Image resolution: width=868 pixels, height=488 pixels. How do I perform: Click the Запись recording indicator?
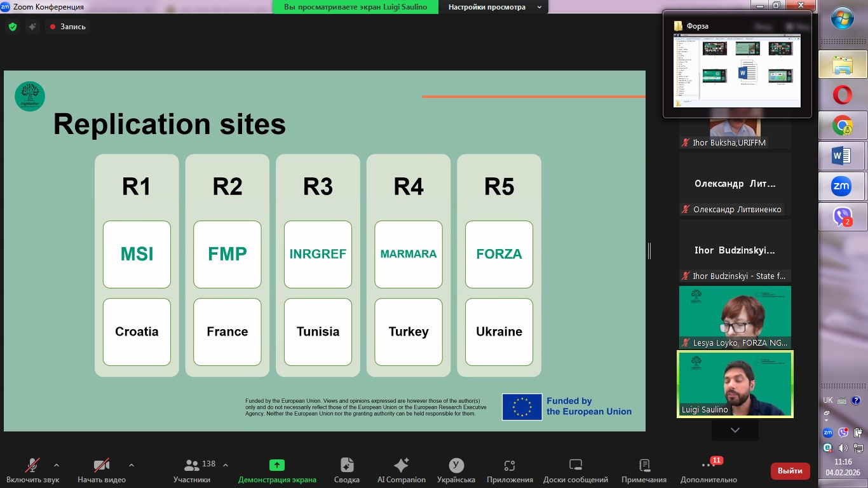[x=67, y=27]
